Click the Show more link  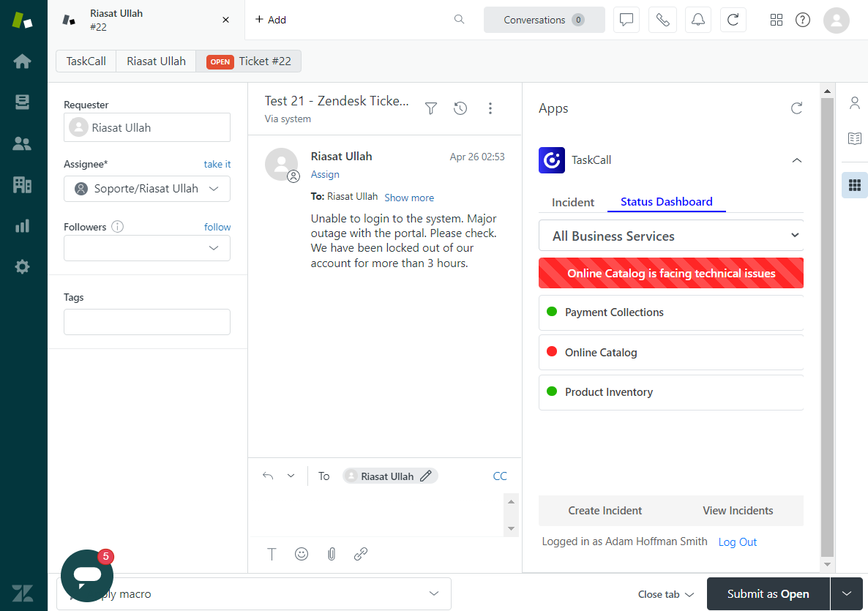409,198
